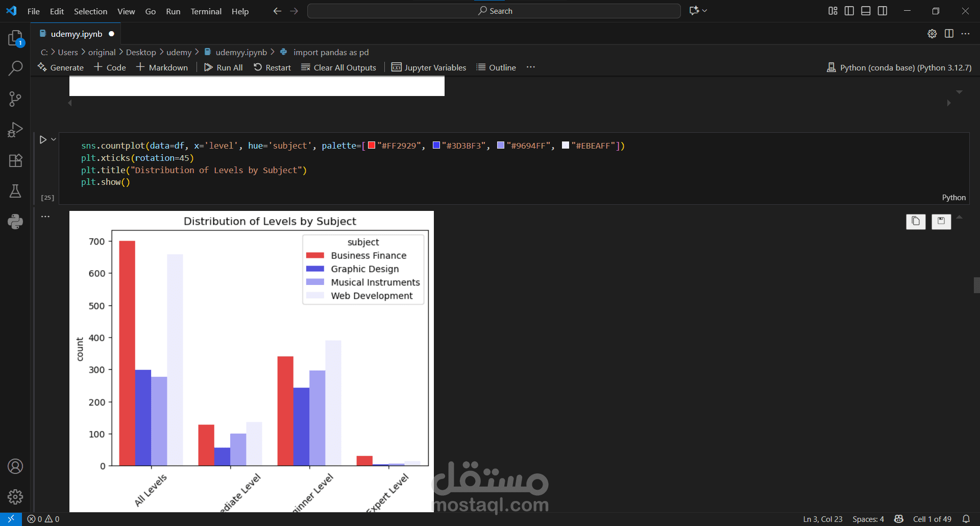
Task: Open color picker for #FF2929 swatch
Action: point(372,145)
